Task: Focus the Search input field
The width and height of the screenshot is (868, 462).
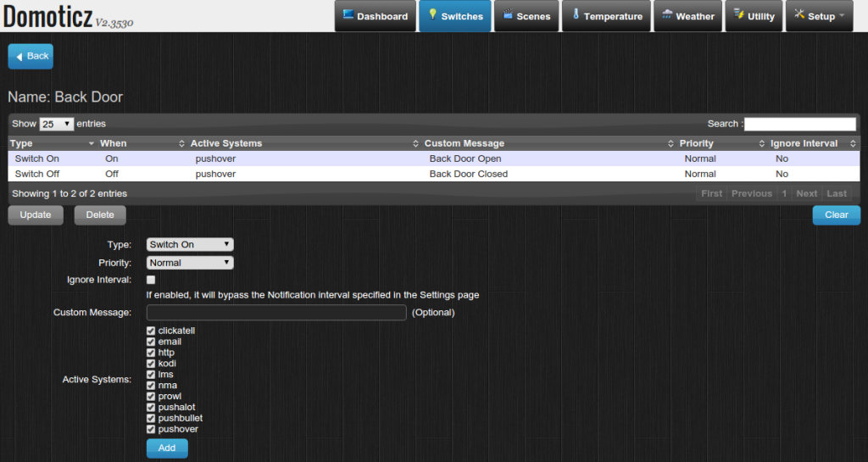Action: 800,124
